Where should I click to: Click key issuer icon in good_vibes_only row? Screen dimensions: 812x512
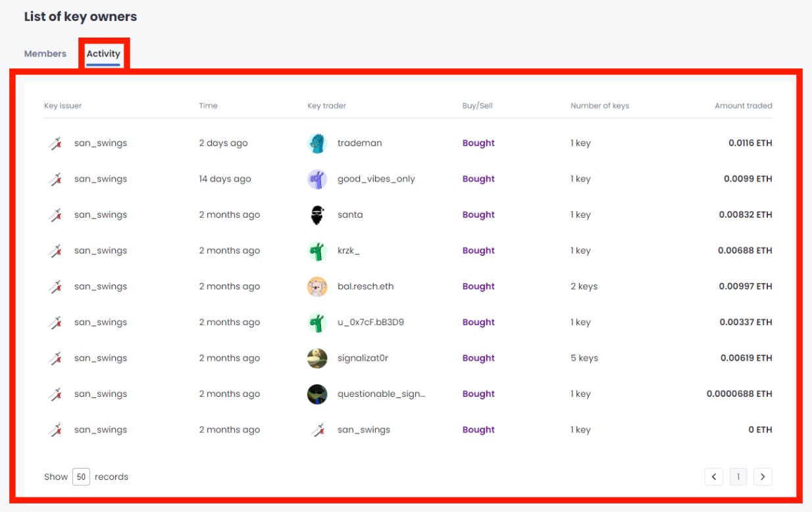(55, 179)
